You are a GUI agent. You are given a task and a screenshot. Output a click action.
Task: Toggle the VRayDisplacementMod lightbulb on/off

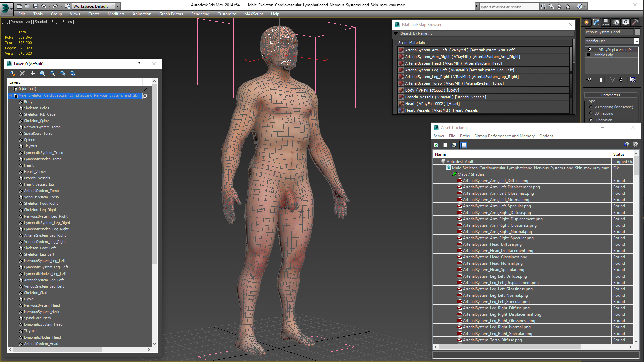pyautogui.click(x=589, y=49)
